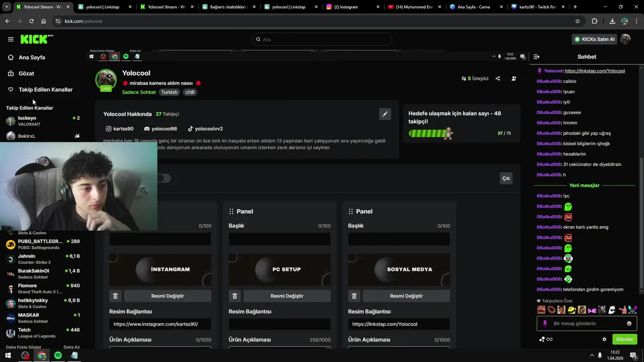Select the SOSYAL MEDYA panel image
This screenshot has height=362, width=644.
(399, 269)
